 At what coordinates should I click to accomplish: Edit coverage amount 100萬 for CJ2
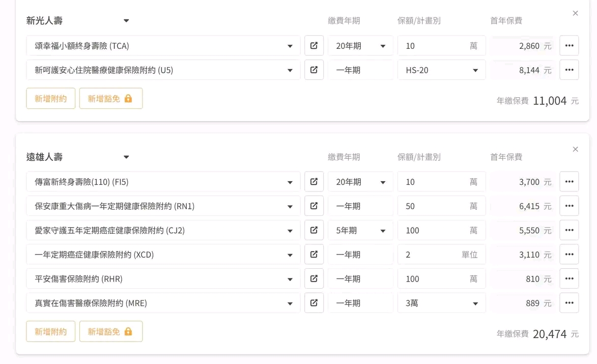[442, 230]
